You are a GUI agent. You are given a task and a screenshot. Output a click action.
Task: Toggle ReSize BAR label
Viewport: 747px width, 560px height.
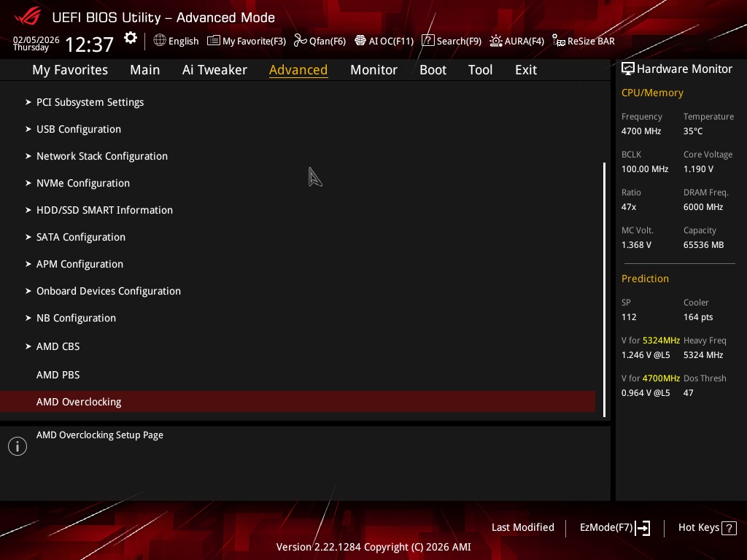point(591,42)
